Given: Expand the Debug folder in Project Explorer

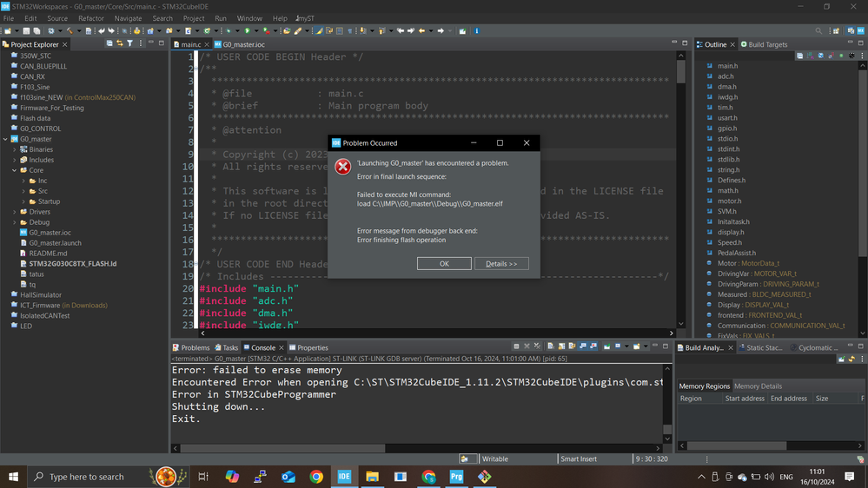Looking at the screenshot, I should click(x=15, y=222).
